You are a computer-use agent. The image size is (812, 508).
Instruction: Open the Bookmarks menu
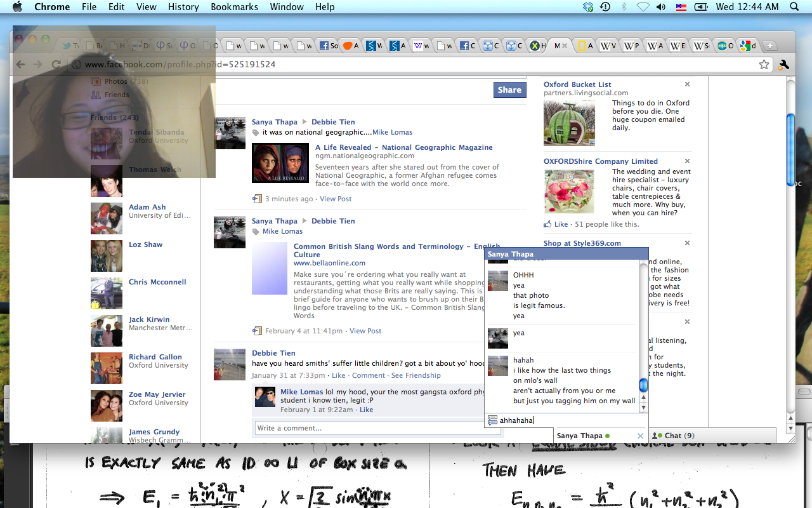pyautogui.click(x=235, y=7)
